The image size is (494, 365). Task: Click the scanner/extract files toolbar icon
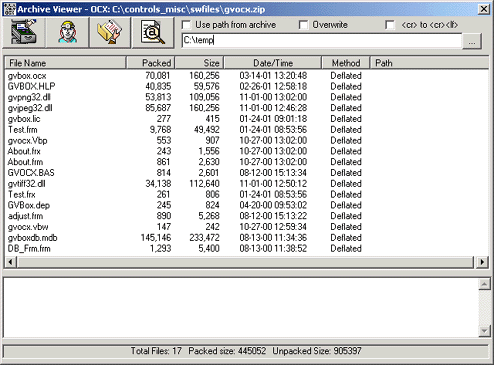click(24, 32)
